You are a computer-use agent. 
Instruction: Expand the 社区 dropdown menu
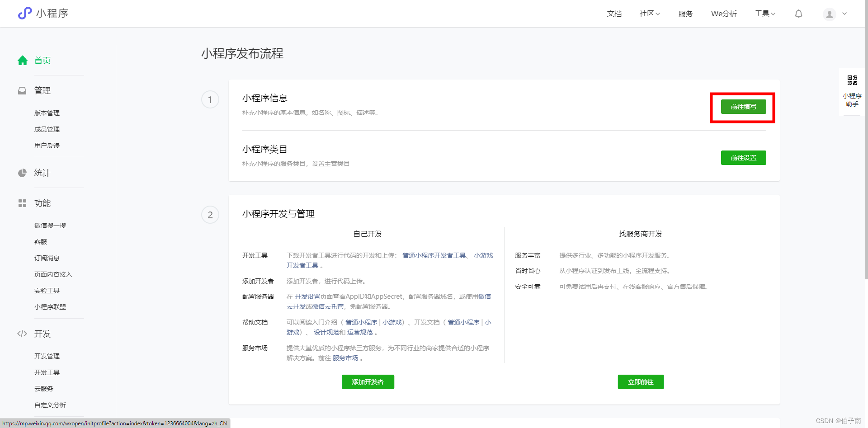click(x=649, y=14)
